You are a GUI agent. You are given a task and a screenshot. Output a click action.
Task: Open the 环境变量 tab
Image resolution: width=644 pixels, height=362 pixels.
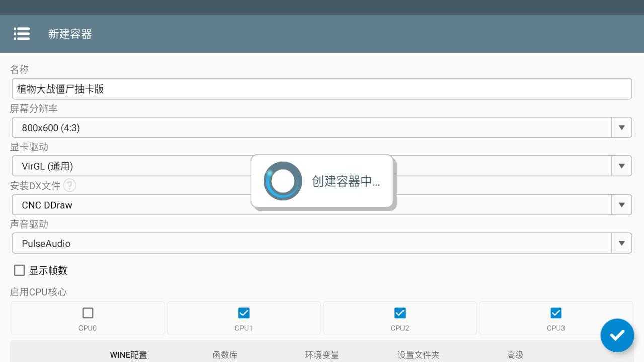(x=321, y=355)
